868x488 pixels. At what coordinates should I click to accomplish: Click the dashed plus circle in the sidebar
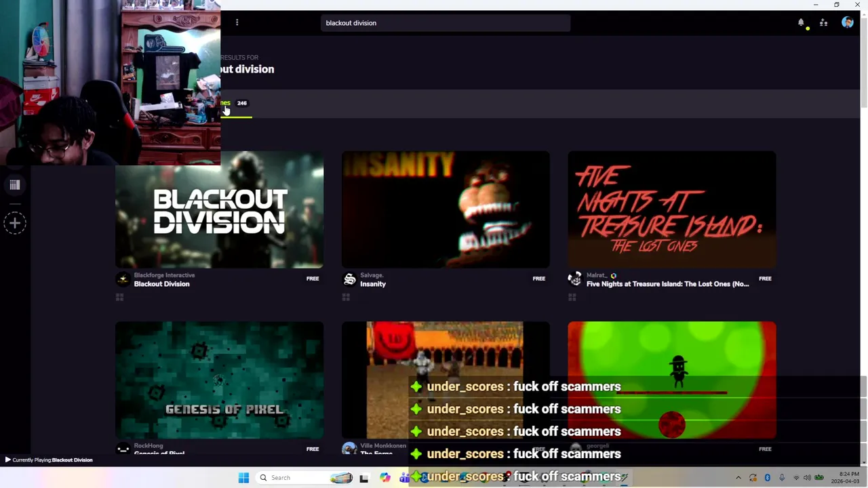pyautogui.click(x=15, y=223)
